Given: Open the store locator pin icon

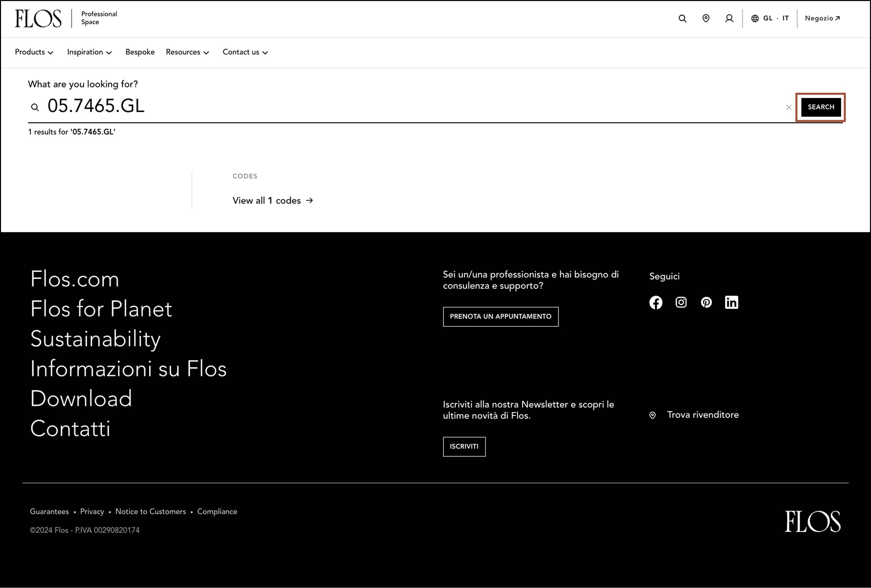Looking at the screenshot, I should [706, 18].
